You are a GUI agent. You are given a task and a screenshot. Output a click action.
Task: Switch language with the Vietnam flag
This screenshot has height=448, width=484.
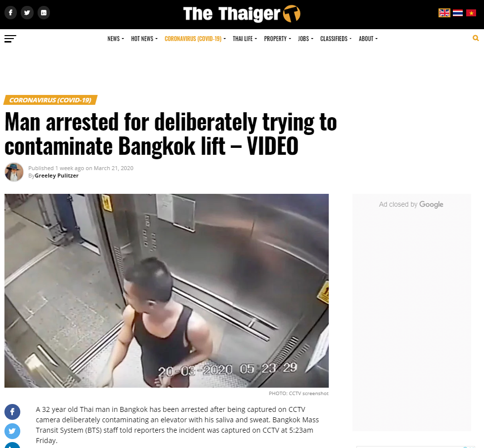point(471,13)
